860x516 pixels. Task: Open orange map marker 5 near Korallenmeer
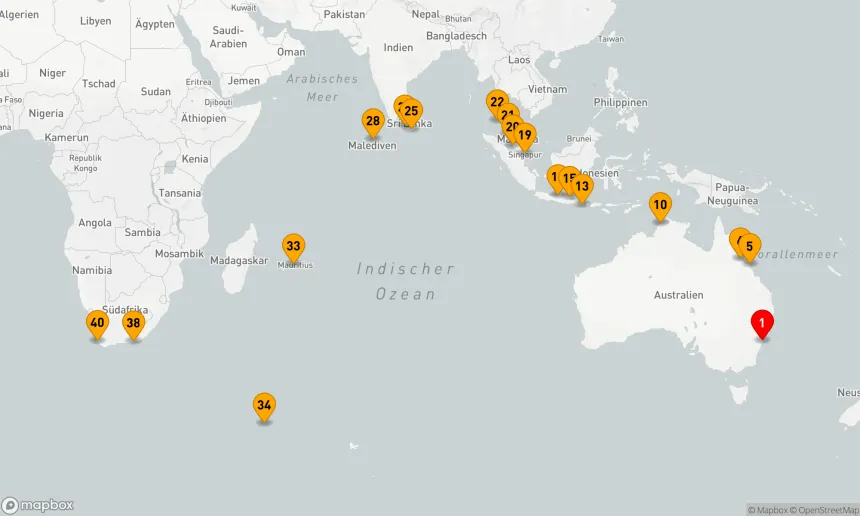click(750, 246)
